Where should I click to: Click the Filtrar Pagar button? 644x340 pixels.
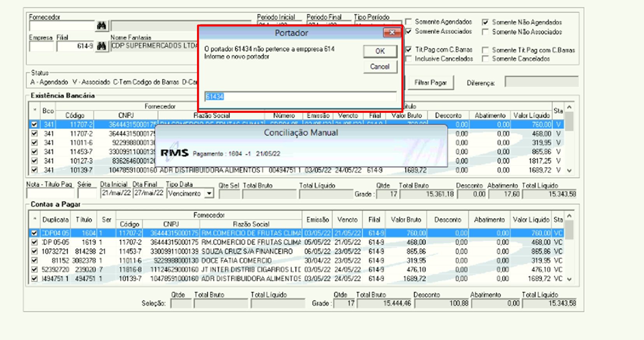tap(430, 82)
